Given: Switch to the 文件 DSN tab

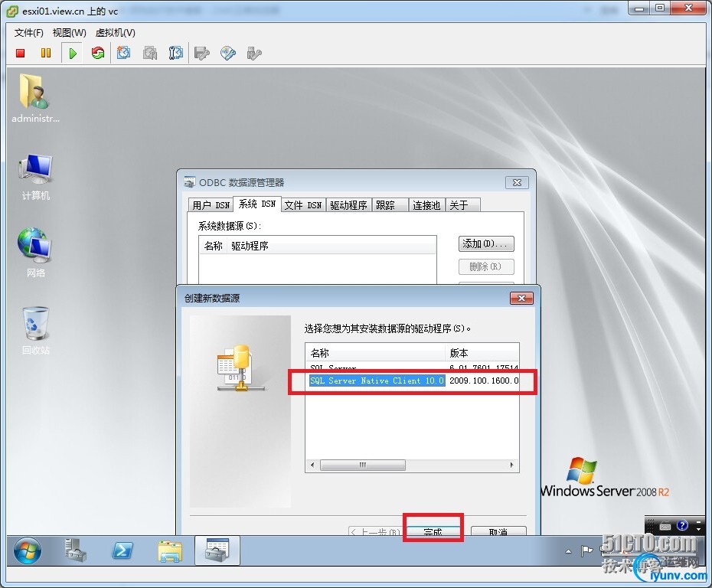Looking at the screenshot, I should pos(303,205).
